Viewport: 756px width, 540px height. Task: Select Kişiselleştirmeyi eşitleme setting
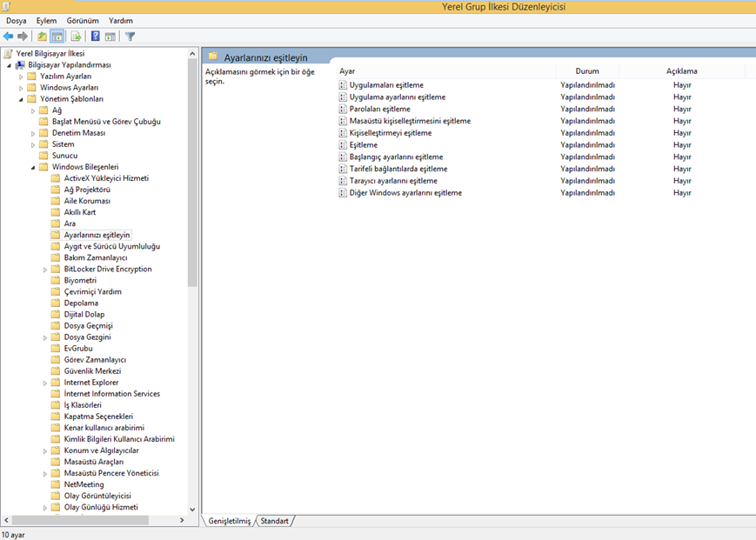click(x=391, y=133)
